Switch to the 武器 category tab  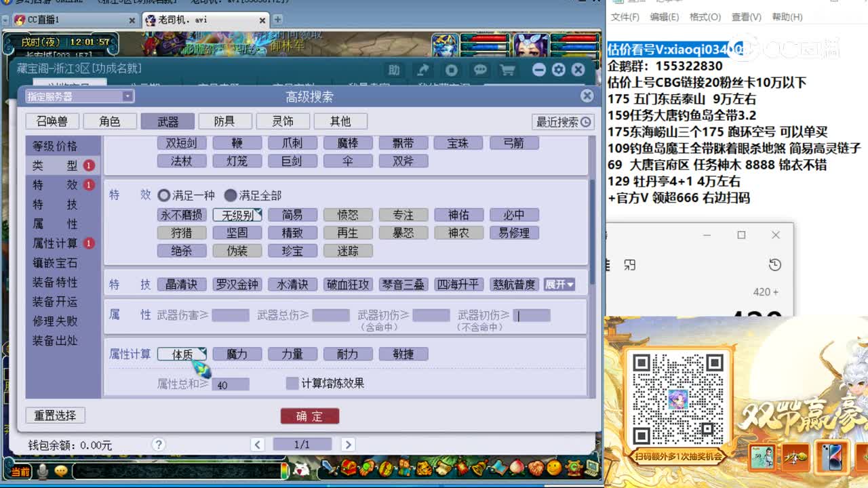click(167, 121)
